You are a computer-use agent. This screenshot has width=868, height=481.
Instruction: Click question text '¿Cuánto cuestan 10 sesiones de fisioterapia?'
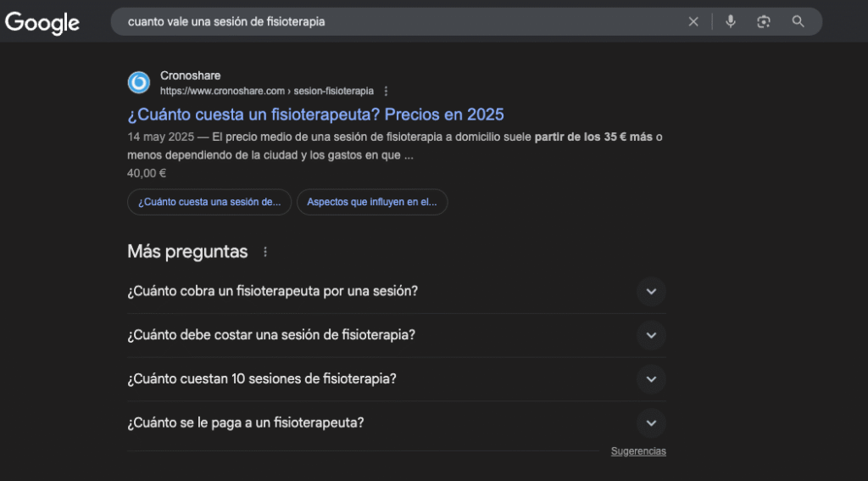click(262, 378)
